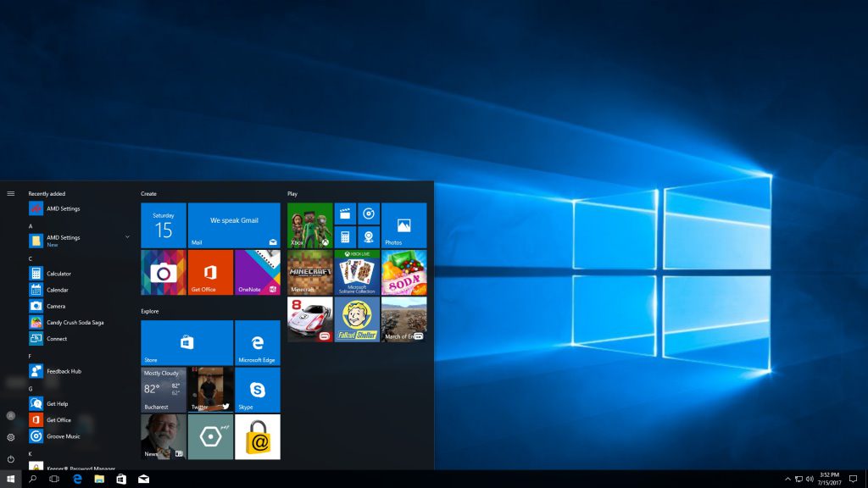
Task: Click the Windows Start button
Action: 10,480
